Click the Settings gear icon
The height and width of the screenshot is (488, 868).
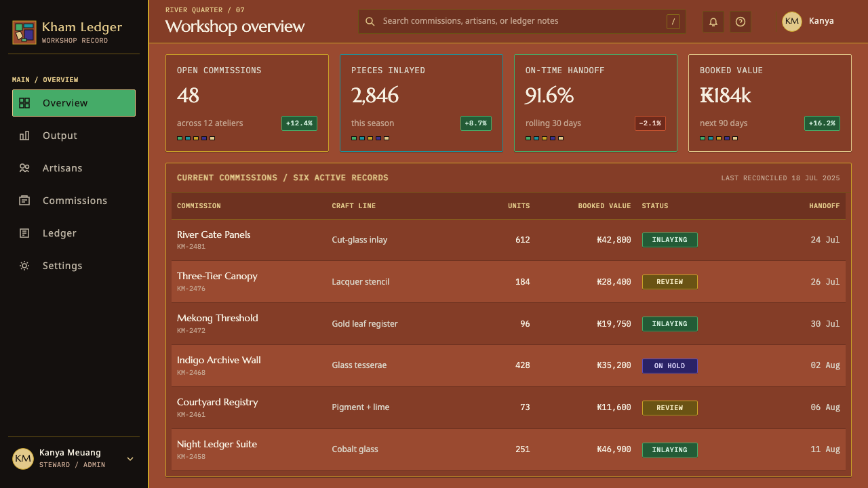click(x=24, y=266)
